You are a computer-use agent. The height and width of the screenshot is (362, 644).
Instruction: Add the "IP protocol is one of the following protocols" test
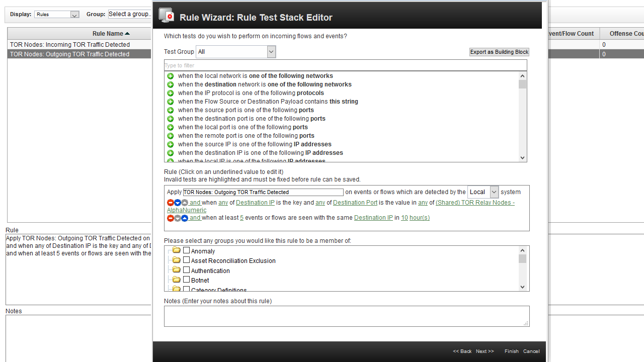[x=171, y=93]
